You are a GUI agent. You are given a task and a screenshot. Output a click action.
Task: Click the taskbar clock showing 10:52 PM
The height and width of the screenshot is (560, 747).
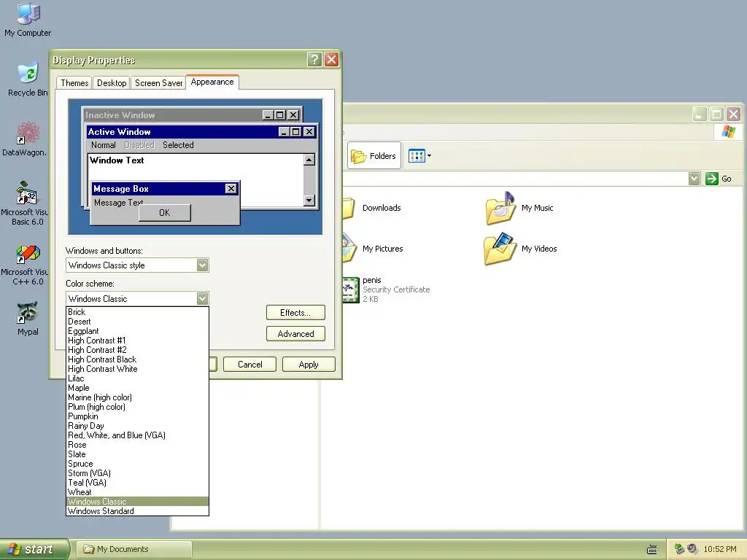click(x=720, y=549)
